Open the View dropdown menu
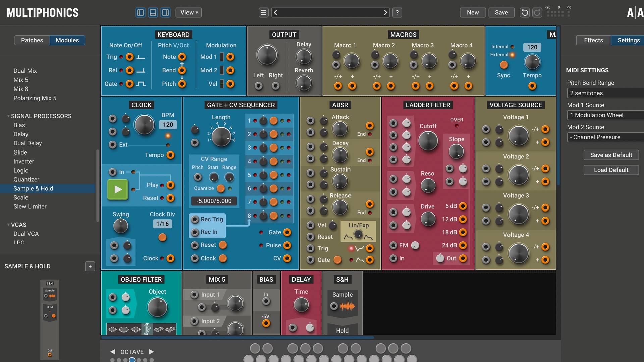The width and height of the screenshot is (644, 362). [189, 13]
